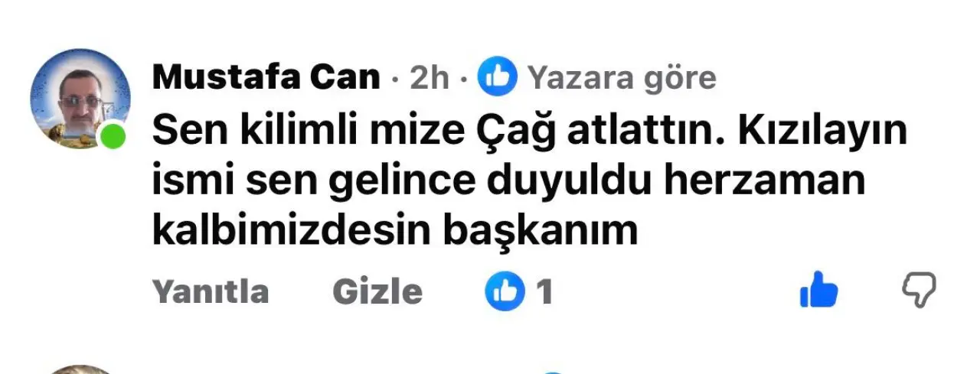This screenshot has width=980, height=374.
Task: Hide the comment with Gizle
Action: (377, 291)
